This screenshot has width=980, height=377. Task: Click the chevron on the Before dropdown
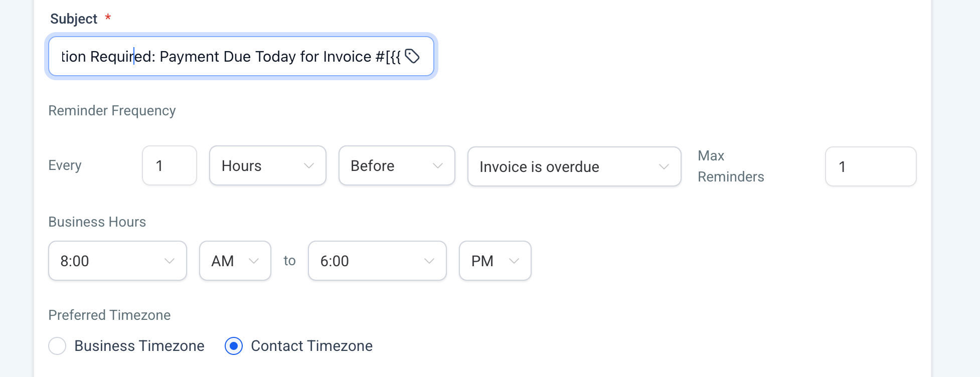tap(438, 166)
